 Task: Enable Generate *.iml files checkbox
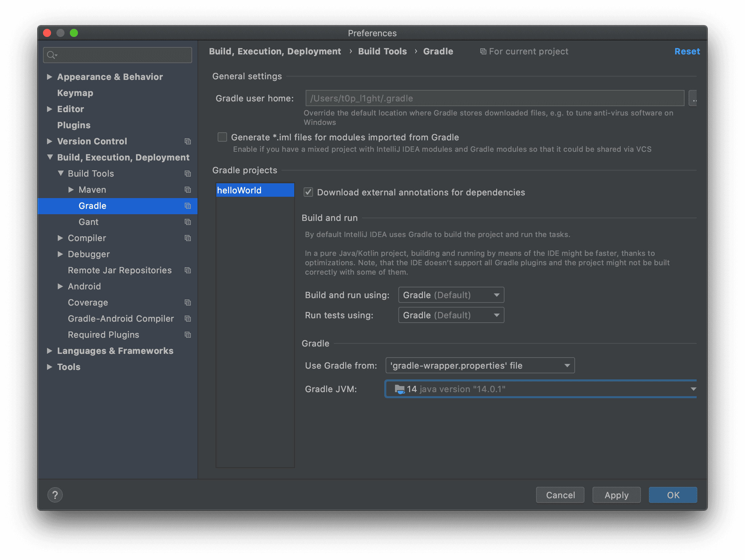222,137
